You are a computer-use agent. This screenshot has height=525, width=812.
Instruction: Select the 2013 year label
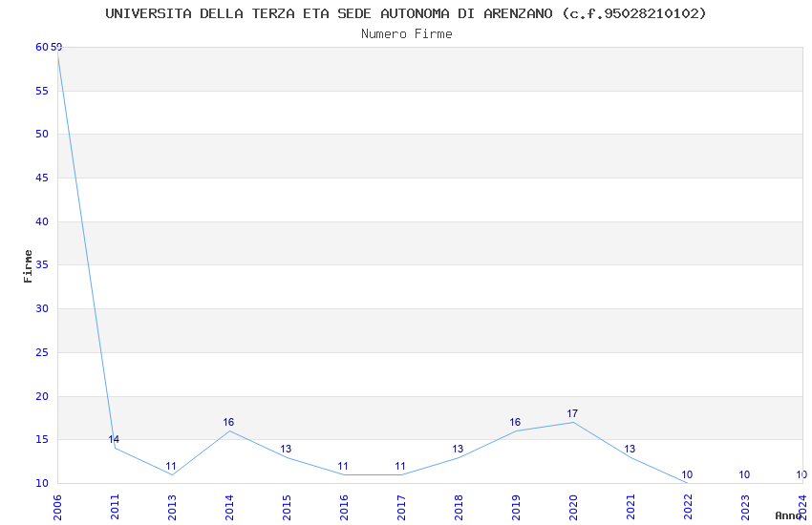pos(172,508)
